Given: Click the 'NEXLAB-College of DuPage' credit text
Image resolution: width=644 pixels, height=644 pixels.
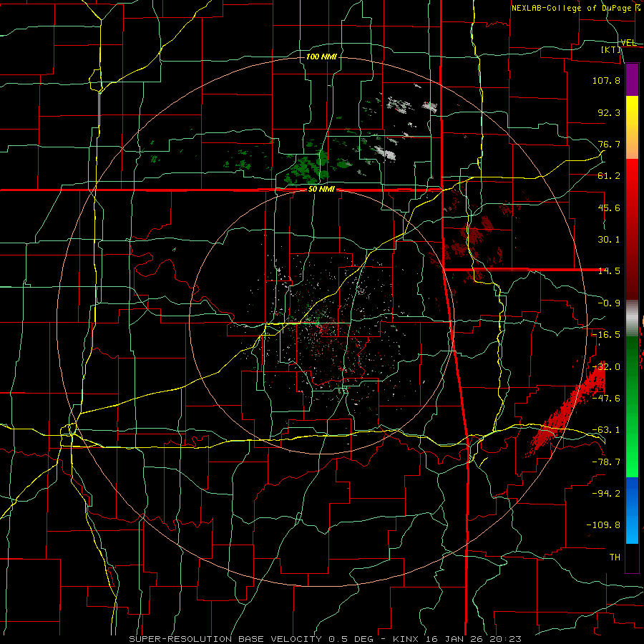Looking at the screenshot, I should [572, 8].
